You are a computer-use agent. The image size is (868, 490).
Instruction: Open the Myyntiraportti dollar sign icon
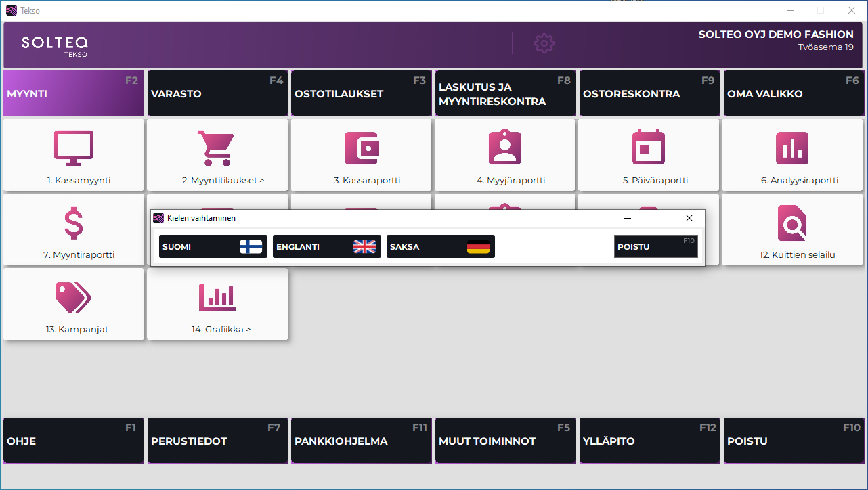(73, 223)
